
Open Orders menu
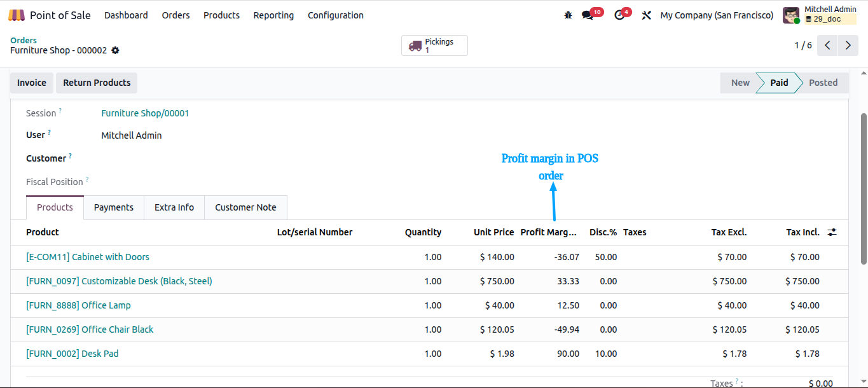tap(176, 15)
